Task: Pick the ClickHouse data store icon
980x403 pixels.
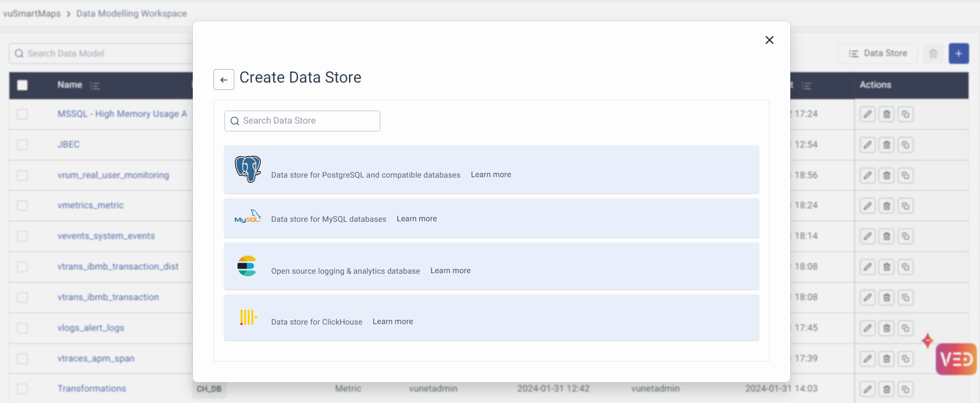Action: point(248,317)
